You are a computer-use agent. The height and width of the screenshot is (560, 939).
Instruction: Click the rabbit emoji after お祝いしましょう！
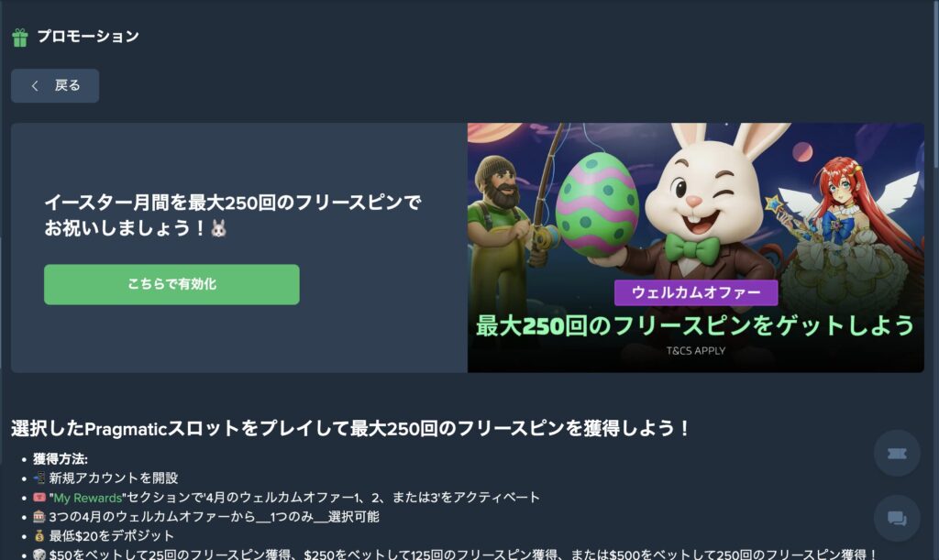219,228
